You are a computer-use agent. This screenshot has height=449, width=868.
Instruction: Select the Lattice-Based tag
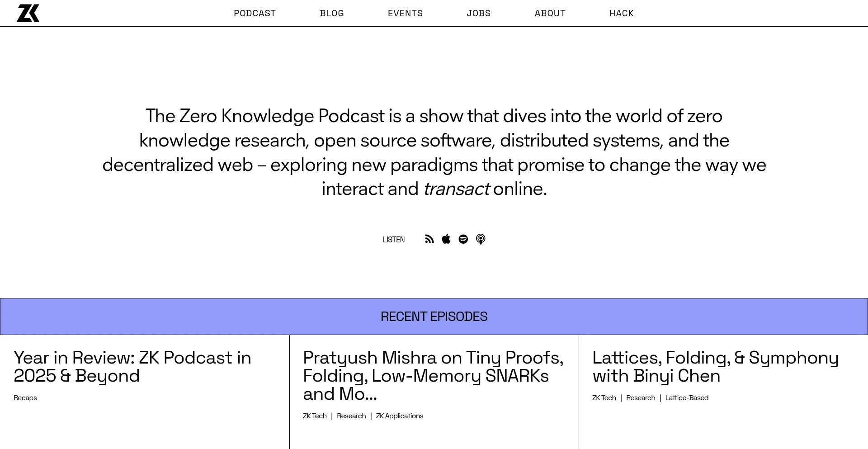click(687, 397)
